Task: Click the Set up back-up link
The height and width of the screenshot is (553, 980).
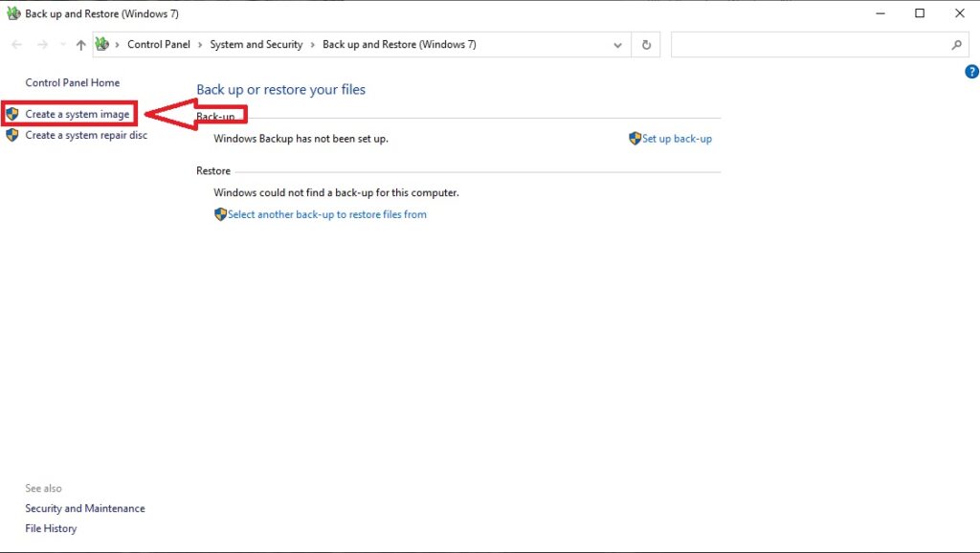Action: (x=677, y=139)
